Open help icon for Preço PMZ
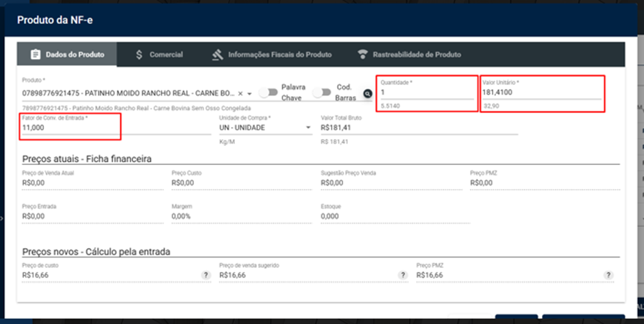The width and height of the screenshot is (644, 324). [x=608, y=275]
